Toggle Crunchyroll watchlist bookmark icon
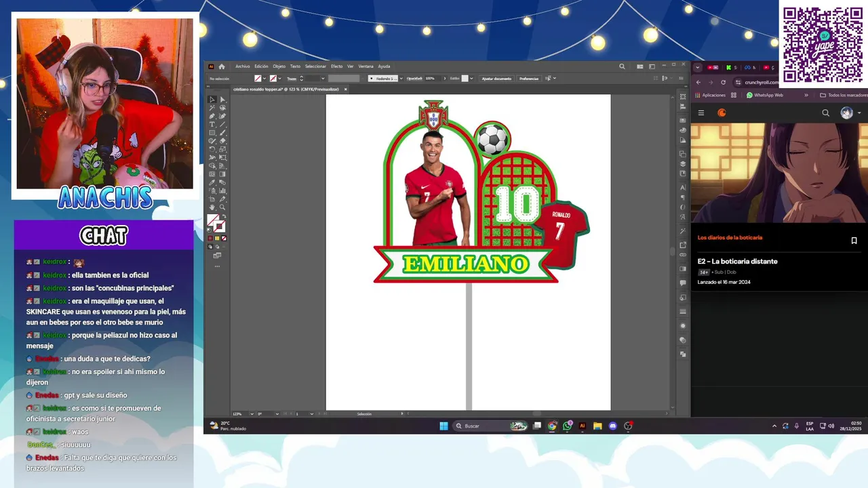The width and height of the screenshot is (868, 488). pos(854,241)
